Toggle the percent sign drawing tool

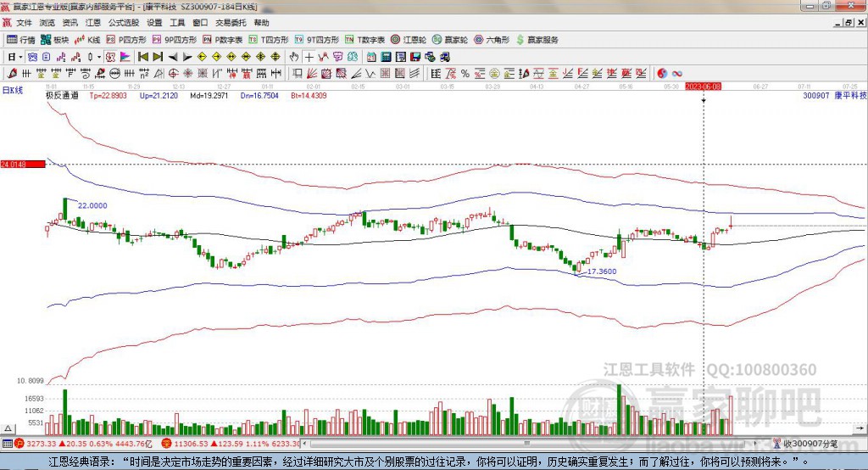[x=465, y=73]
